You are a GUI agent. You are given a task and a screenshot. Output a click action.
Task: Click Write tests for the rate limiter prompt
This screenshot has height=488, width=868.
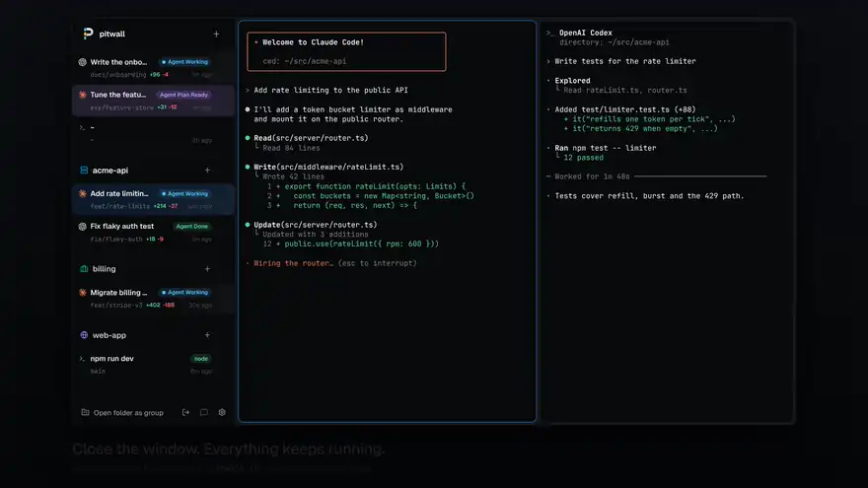625,61
